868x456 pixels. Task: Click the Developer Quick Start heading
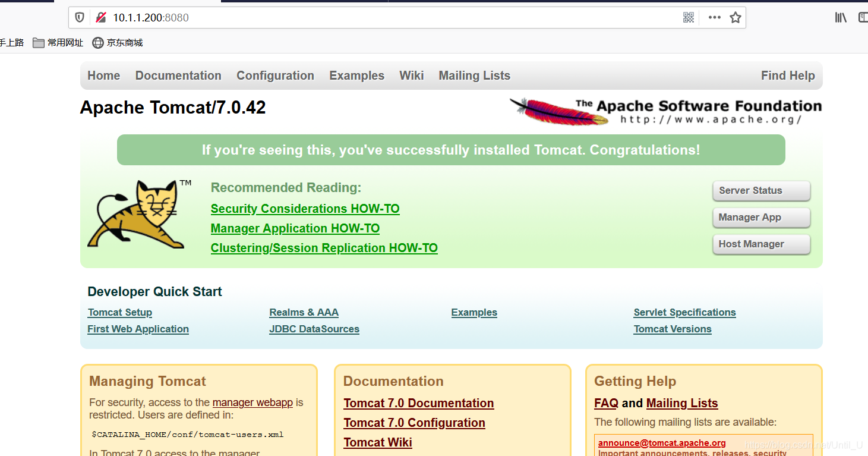(154, 291)
